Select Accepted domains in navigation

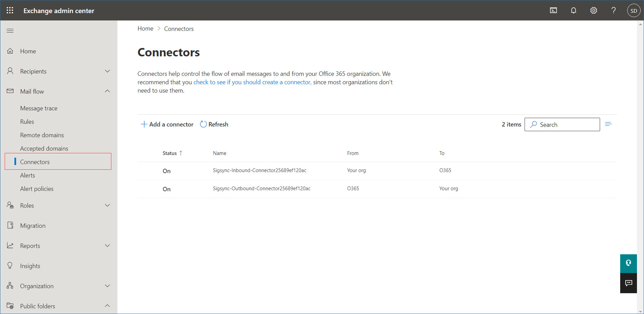[44, 149]
